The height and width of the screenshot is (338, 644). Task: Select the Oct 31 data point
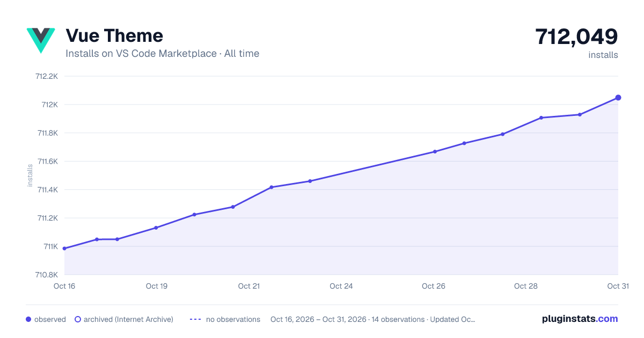click(618, 98)
